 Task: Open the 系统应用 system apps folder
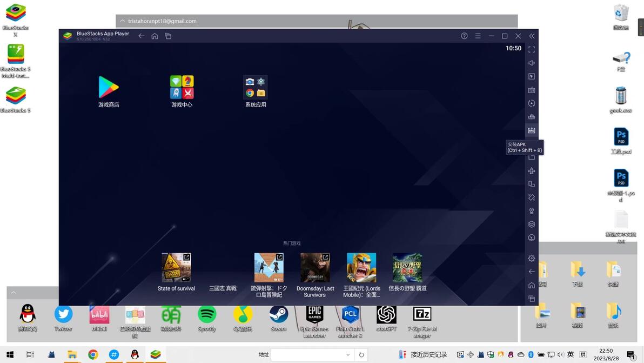click(256, 91)
